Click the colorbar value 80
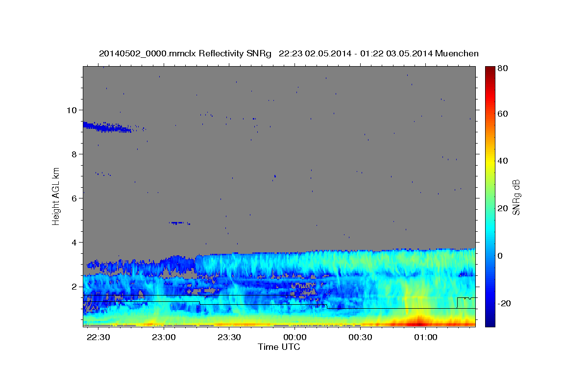 click(502, 69)
